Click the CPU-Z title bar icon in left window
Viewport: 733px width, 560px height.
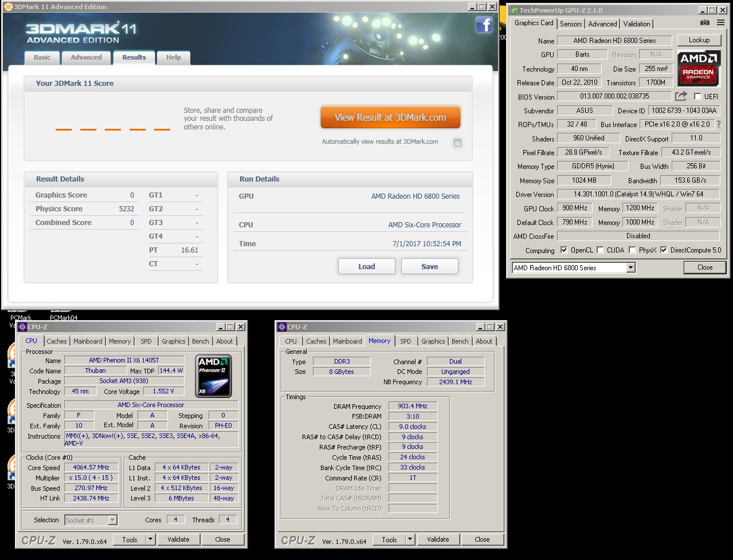[22, 327]
